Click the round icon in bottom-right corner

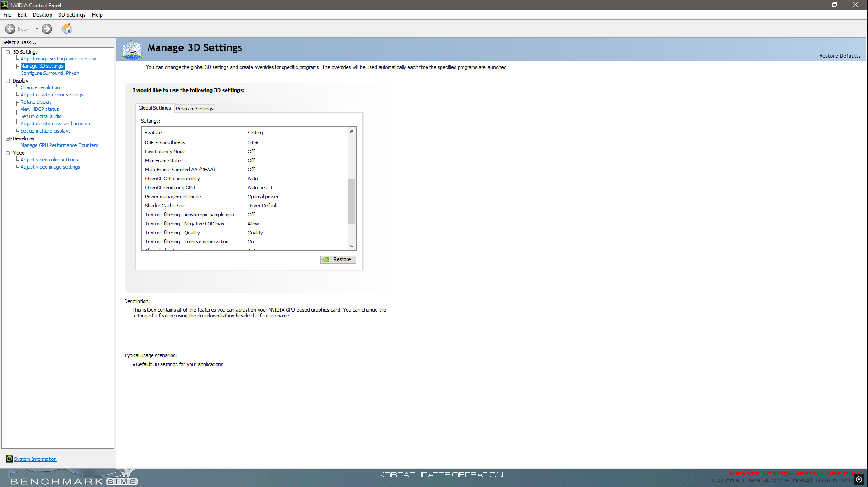tap(859, 479)
